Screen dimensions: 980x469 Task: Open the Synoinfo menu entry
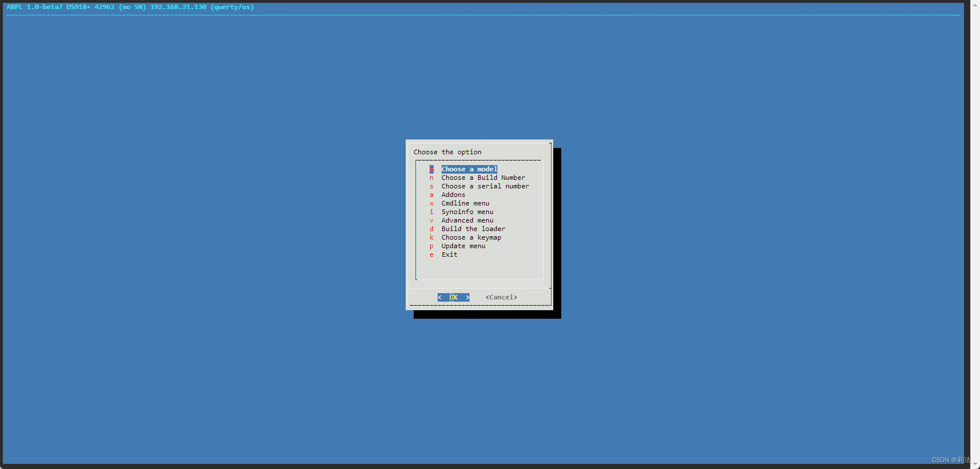tap(467, 212)
